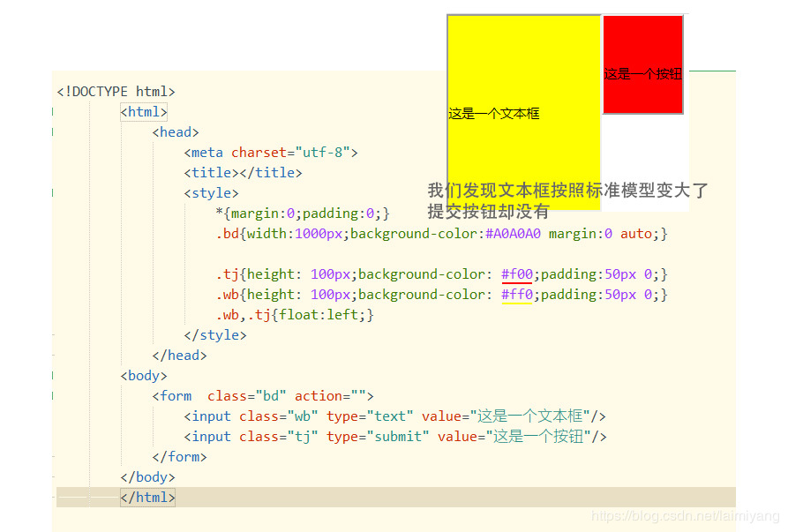
Task: Click the opening <style> tag
Action: (211, 193)
